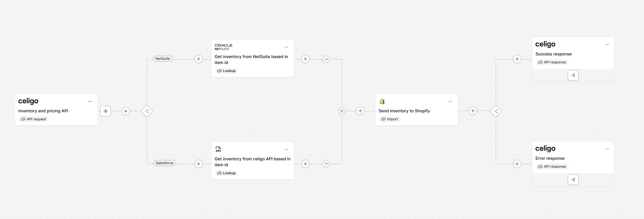Image resolution: width=644 pixels, height=219 pixels.
Task: Open response mapping icon under Error response
Action: [573, 179]
